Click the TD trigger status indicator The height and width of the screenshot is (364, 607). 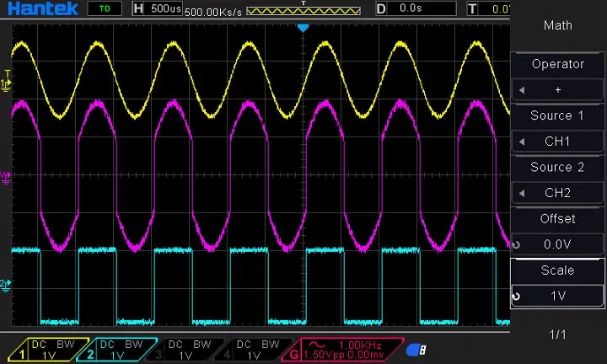104,8
